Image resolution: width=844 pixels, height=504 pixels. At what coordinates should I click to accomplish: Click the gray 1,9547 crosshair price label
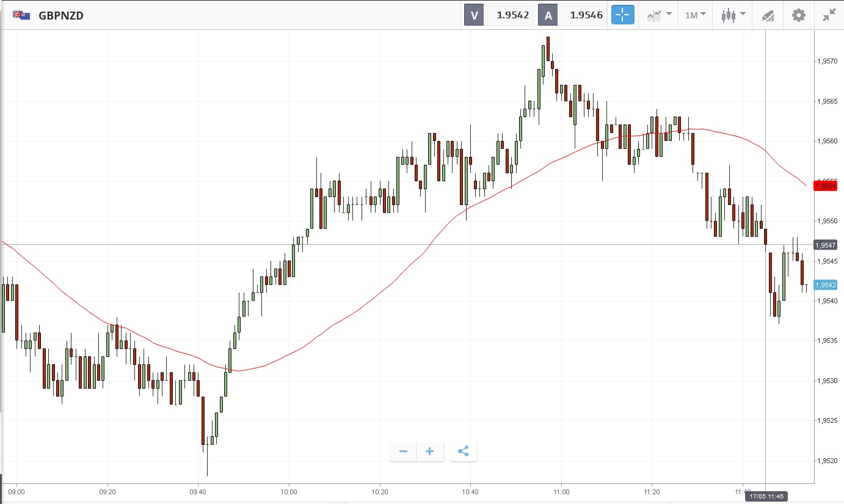tap(826, 245)
